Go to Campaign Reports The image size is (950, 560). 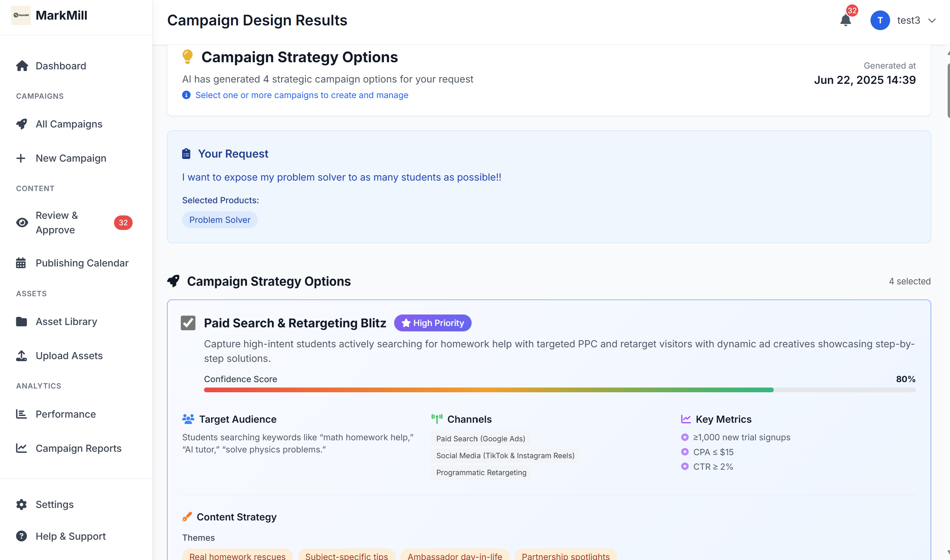[78, 448]
